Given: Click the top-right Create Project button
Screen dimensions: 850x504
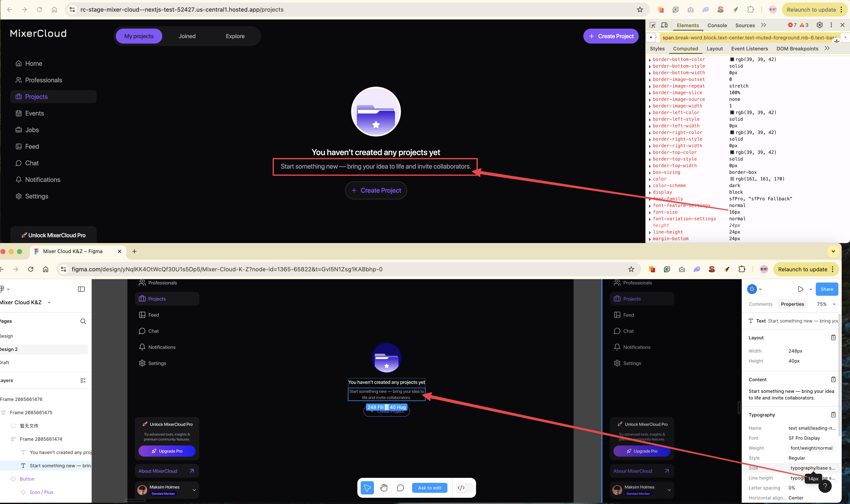Looking at the screenshot, I should tap(611, 36).
